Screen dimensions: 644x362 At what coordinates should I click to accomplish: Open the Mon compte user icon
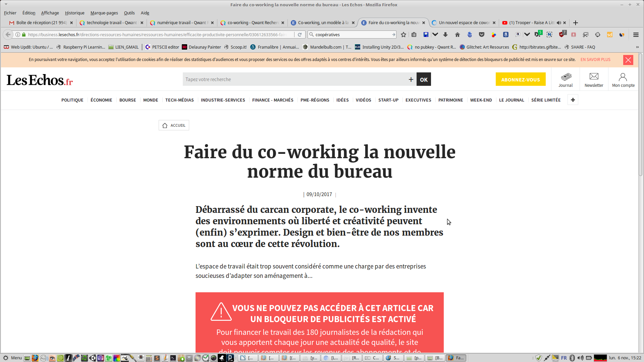point(623,77)
